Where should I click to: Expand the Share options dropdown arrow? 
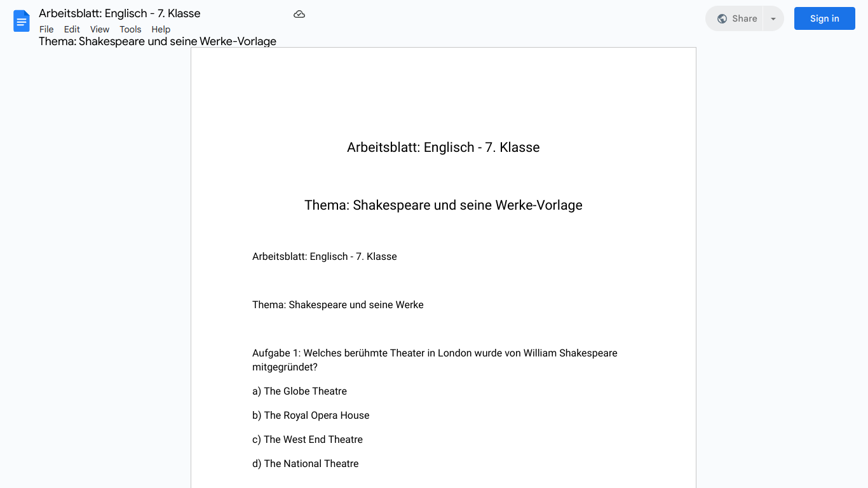coord(773,18)
